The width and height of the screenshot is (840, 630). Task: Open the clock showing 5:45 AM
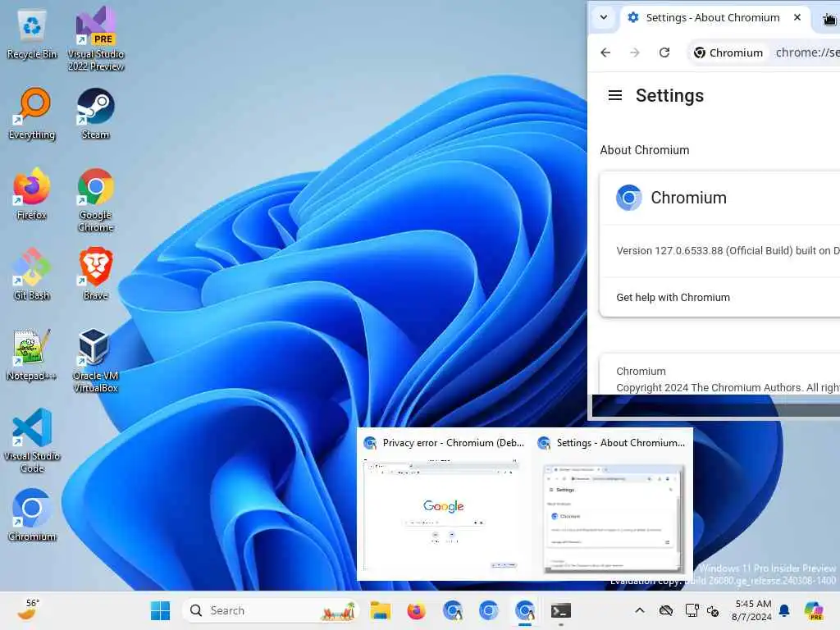pos(751,610)
